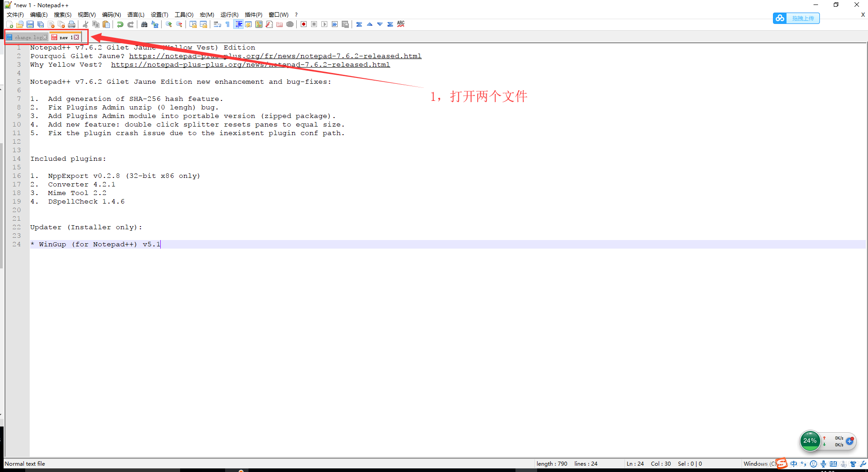The height and width of the screenshot is (472, 868).
Task: Switch to the change.log tab
Action: click(26, 37)
